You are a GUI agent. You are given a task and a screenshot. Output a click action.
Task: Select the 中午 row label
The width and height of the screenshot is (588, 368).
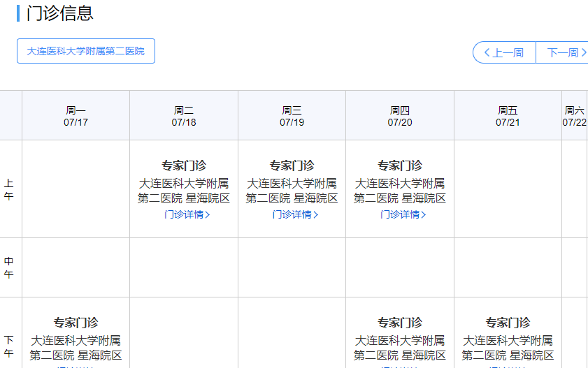tap(9, 267)
